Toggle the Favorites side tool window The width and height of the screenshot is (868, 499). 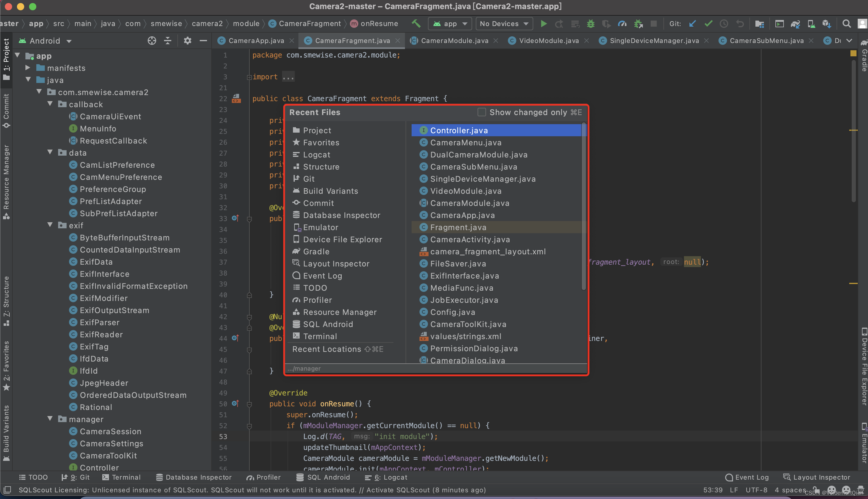[x=6, y=366]
